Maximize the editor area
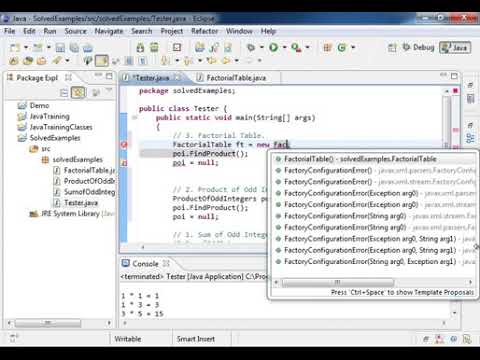Image resolution: width=480 pixels, height=360 pixels. click(x=454, y=76)
